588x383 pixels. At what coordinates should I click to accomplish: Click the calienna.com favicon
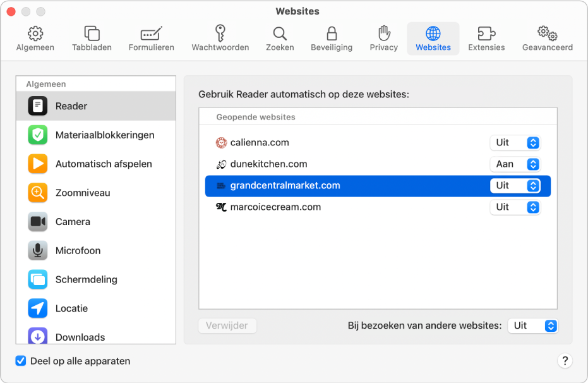click(221, 143)
